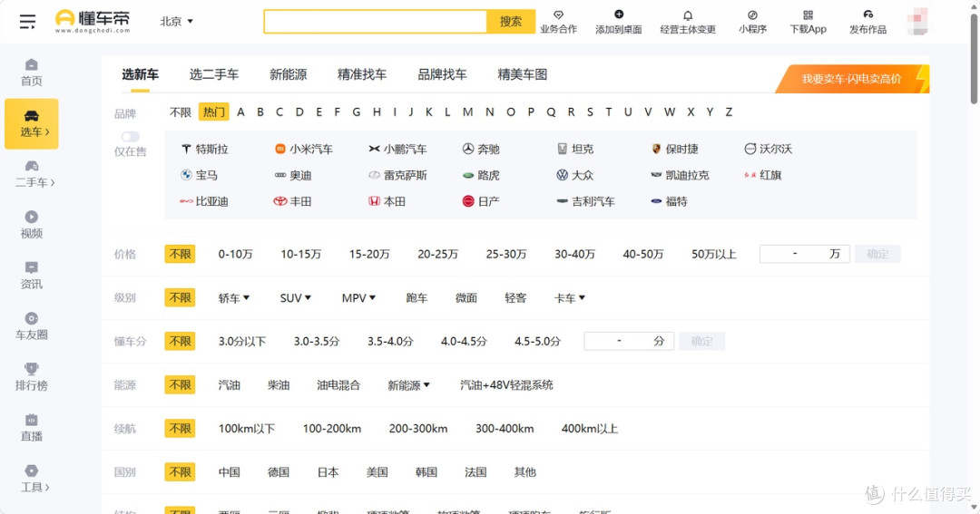
Task: Choose the 20-25万 price range
Action: click(437, 254)
